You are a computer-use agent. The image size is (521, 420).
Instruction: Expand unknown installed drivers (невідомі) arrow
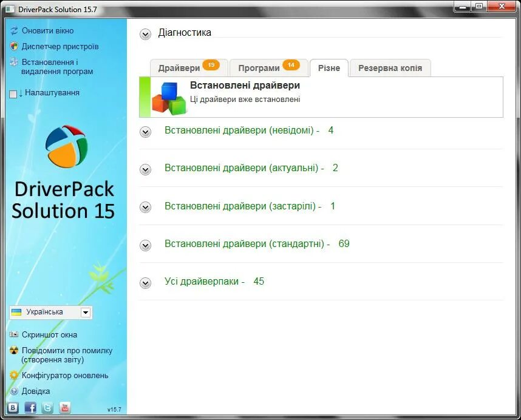[145, 132]
